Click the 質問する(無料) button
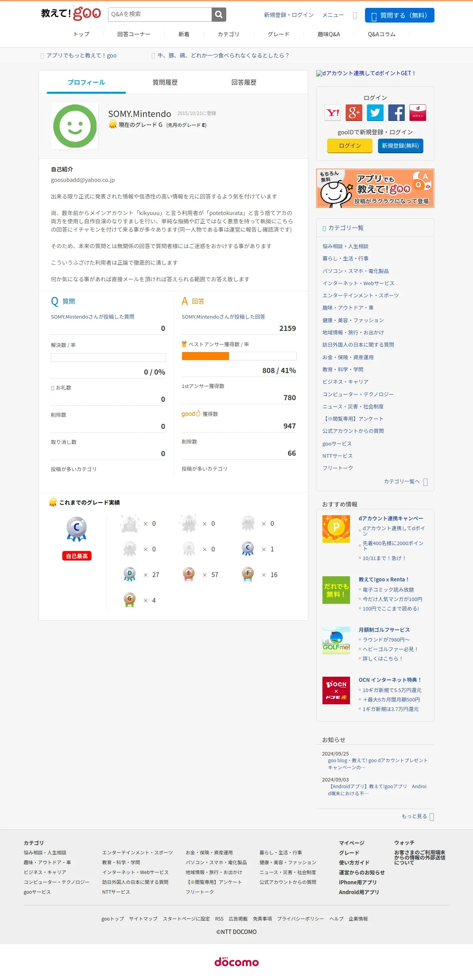The width and height of the screenshot is (473, 980). 400,15
